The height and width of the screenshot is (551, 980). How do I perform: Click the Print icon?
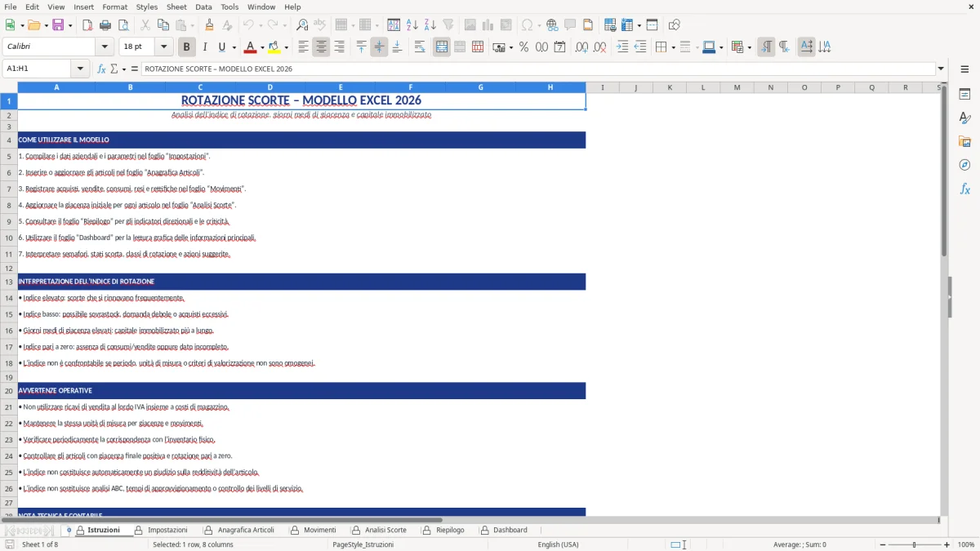point(105,25)
